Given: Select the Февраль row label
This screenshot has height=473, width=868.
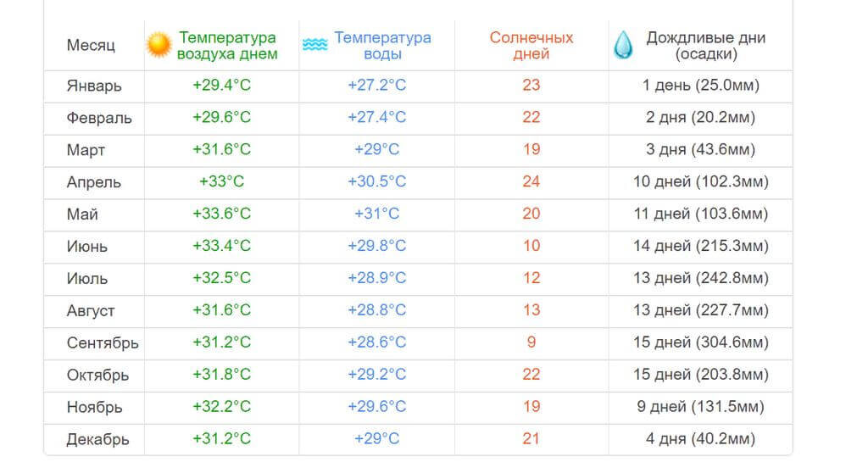Looking at the screenshot, I should pyautogui.click(x=99, y=118).
